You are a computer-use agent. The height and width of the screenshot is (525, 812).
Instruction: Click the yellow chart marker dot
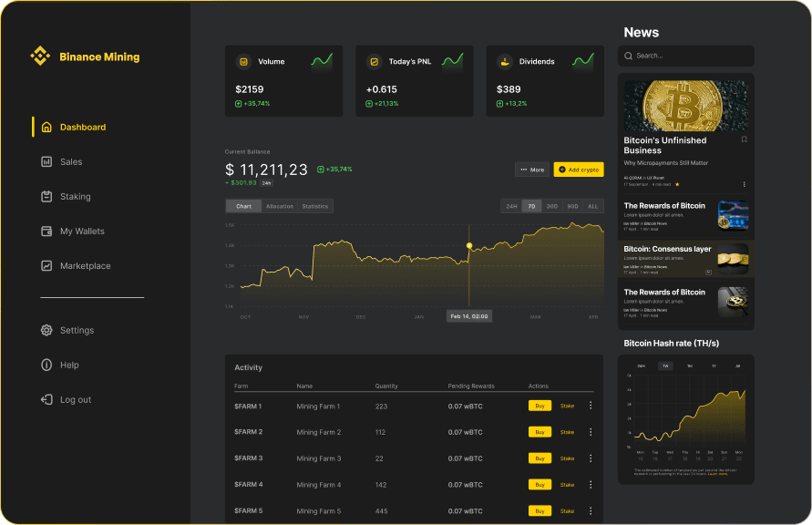pyautogui.click(x=469, y=245)
